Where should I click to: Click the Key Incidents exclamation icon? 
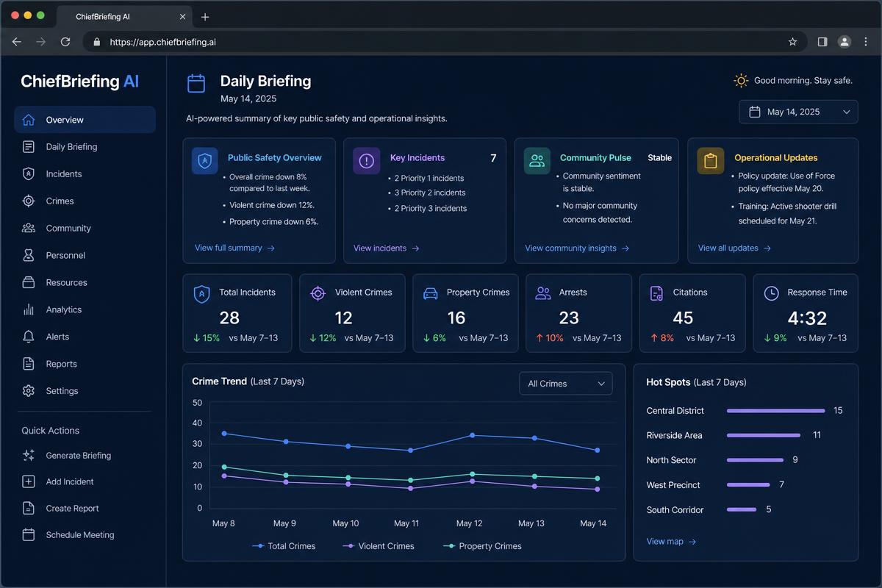coord(366,161)
